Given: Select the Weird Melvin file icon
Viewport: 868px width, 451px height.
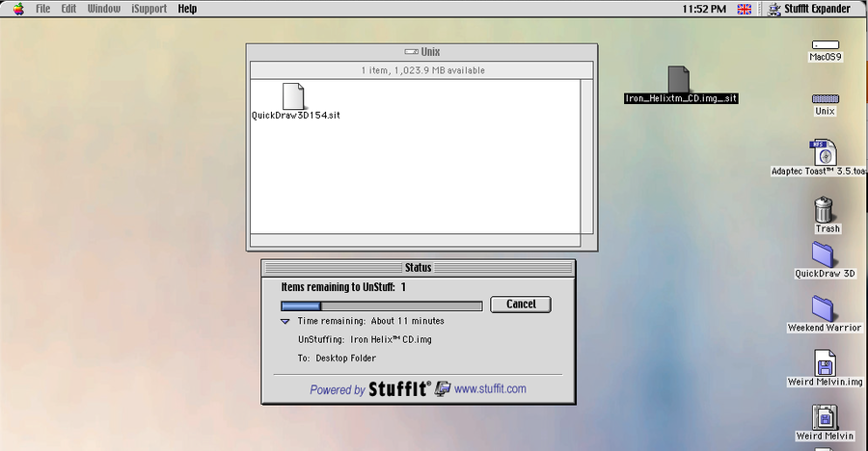Looking at the screenshot, I should tap(825, 416).
